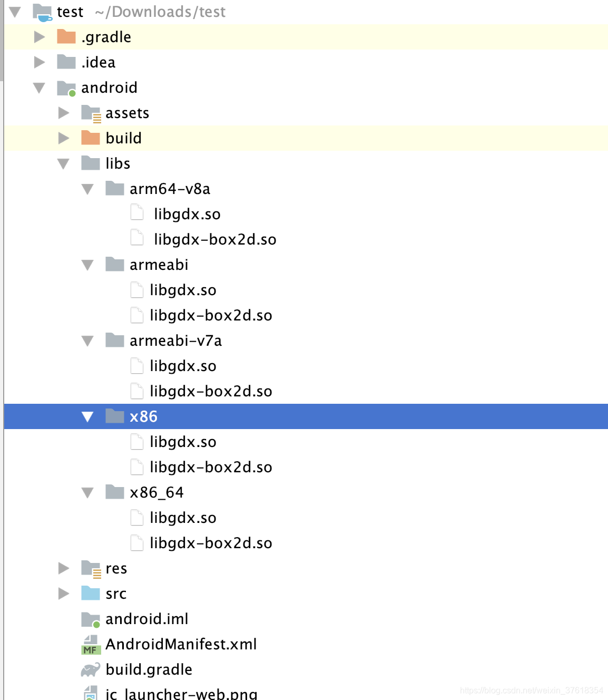The height and width of the screenshot is (700, 608).
Task: Click the AndroidManifest.xml file icon
Action: (x=90, y=644)
